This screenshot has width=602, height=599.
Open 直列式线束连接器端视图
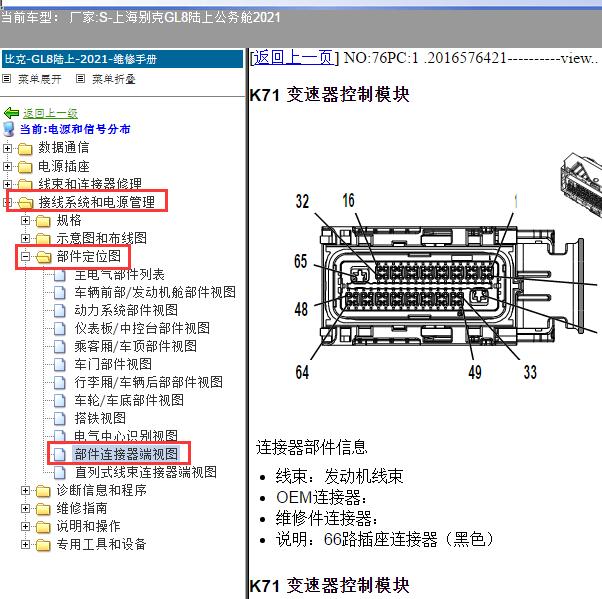tap(146, 472)
